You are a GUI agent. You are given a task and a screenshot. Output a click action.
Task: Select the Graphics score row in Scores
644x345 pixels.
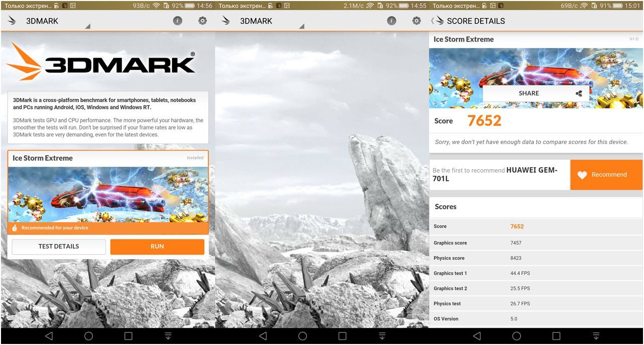[x=535, y=243]
